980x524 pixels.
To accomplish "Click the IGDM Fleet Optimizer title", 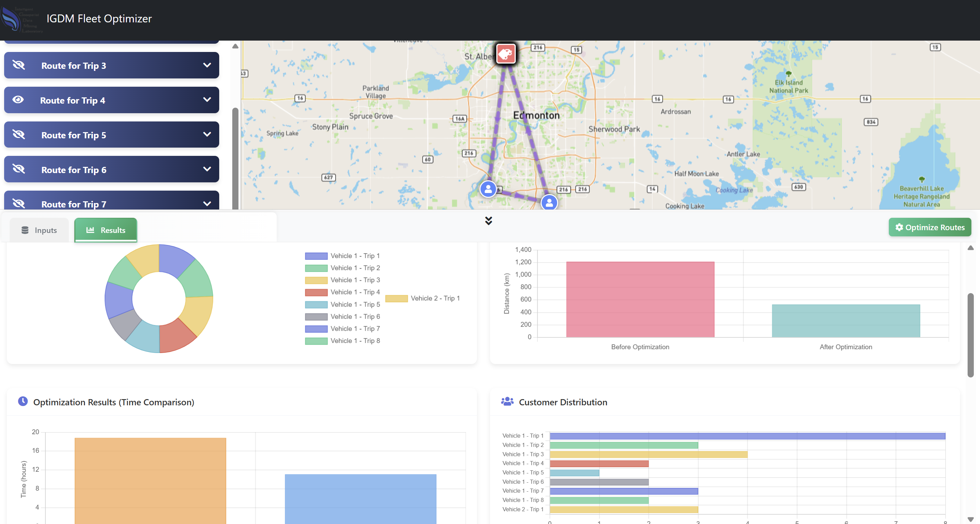I will [x=99, y=18].
